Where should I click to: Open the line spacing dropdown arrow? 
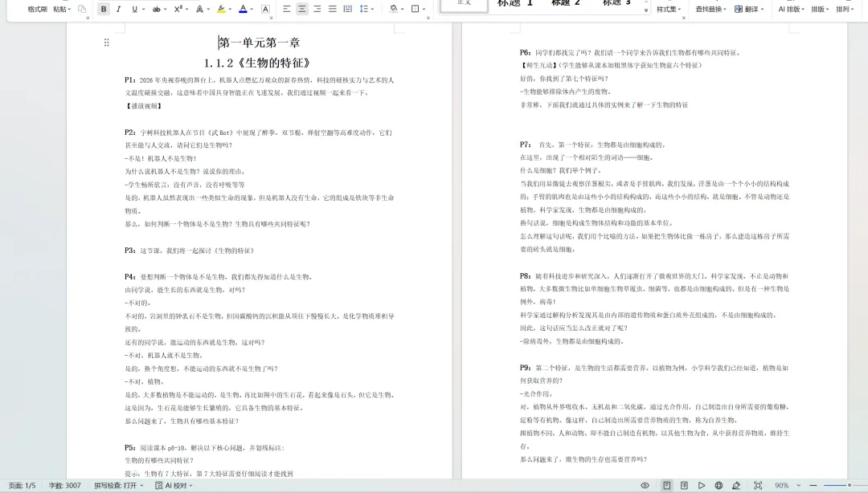373,9
